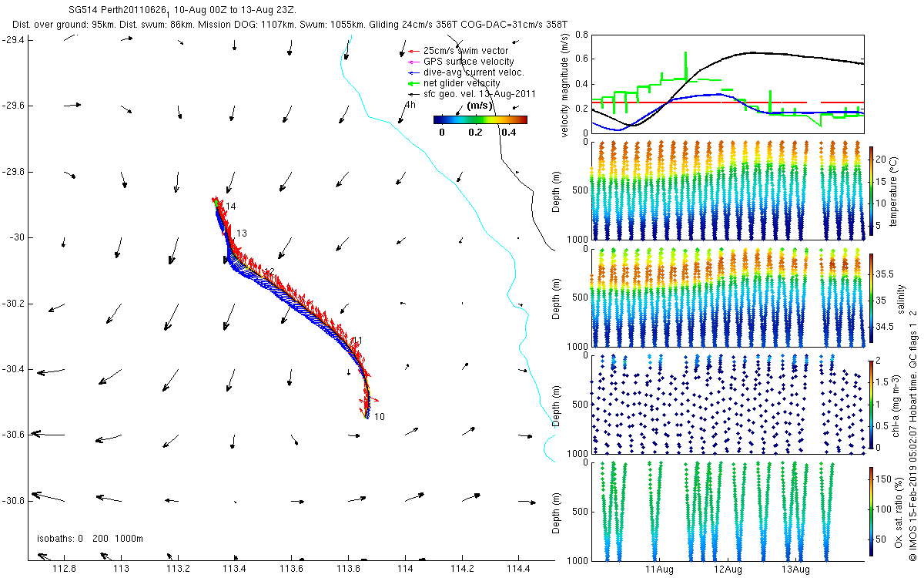Click the horizontal velocity colorbar under the legend
The width and height of the screenshot is (924, 578).
click(x=480, y=119)
